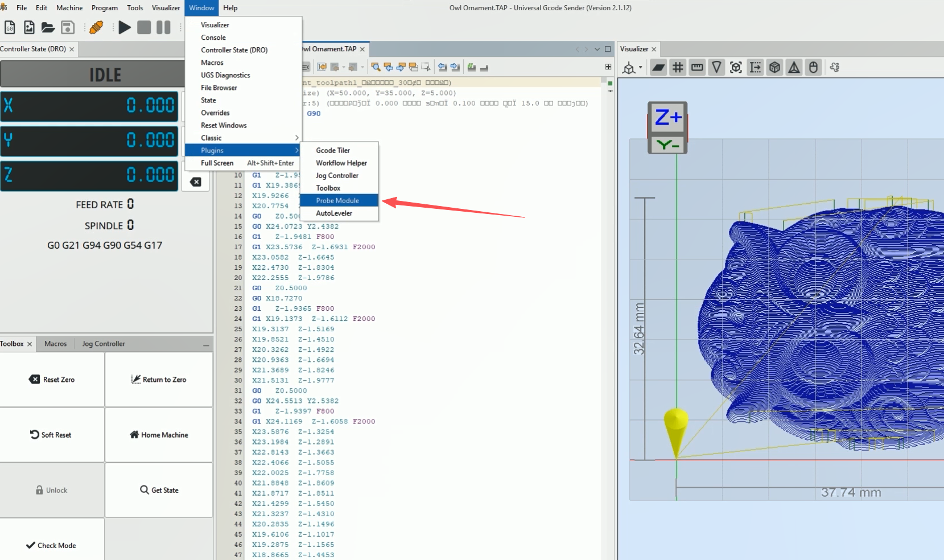Click the orange connect plug icon
The width and height of the screenshot is (944, 560).
[x=96, y=27]
